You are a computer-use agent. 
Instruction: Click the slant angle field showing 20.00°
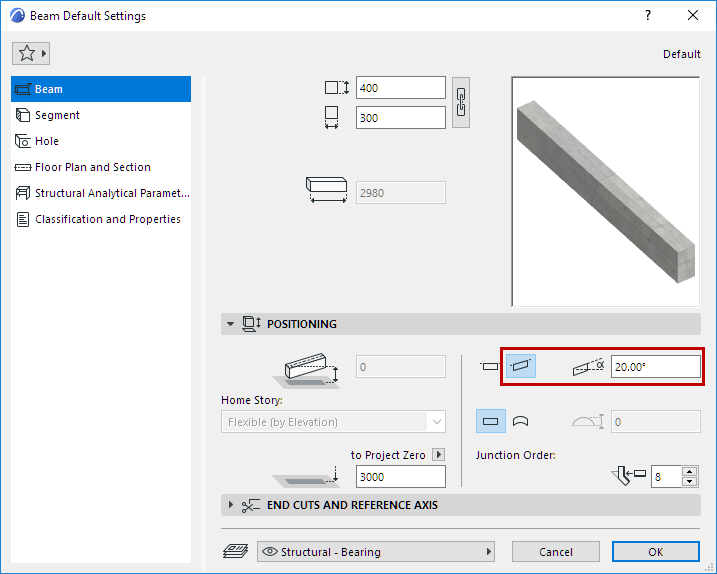655,367
